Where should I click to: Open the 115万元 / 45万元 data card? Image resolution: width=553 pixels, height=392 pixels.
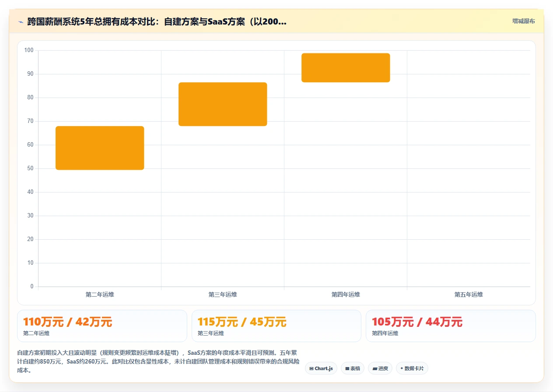(x=276, y=326)
